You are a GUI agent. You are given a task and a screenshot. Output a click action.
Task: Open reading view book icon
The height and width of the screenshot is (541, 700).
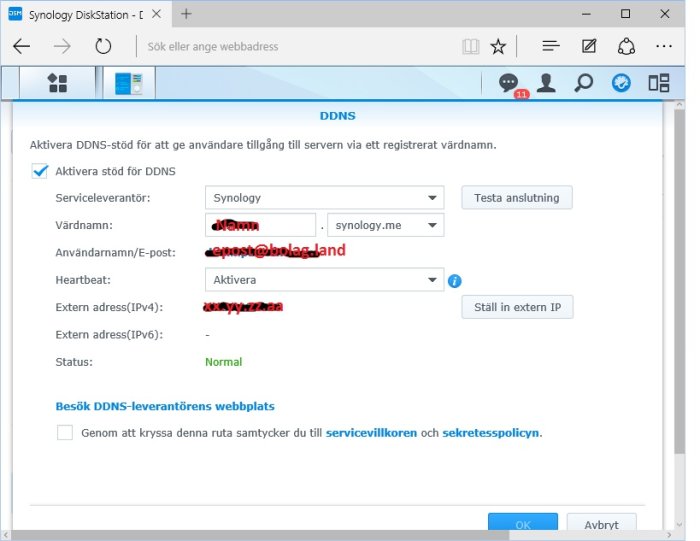(x=471, y=46)
